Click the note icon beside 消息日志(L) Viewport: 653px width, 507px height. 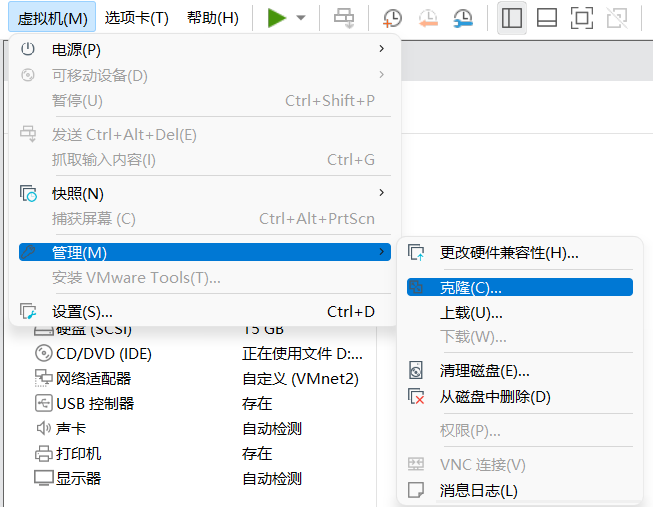pyautogui.click(x=416, y=490)
